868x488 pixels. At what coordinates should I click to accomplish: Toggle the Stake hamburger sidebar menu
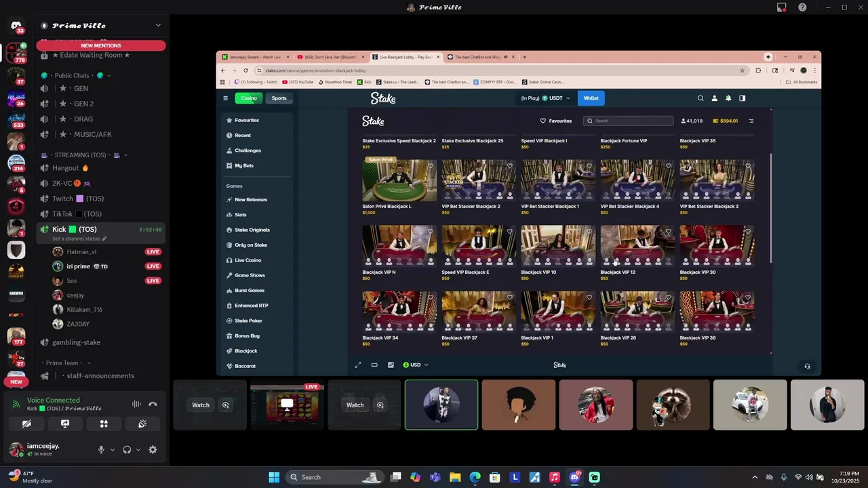(226, 98)
